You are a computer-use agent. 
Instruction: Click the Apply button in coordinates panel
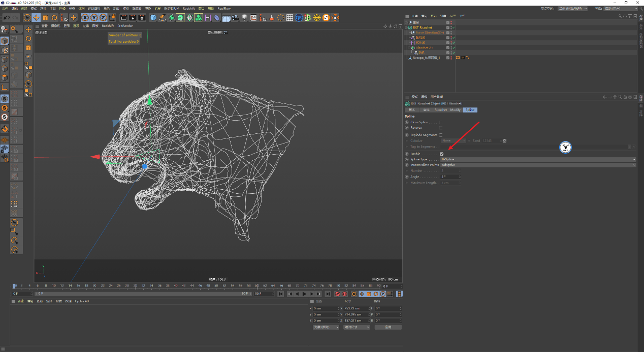[388, 327]
